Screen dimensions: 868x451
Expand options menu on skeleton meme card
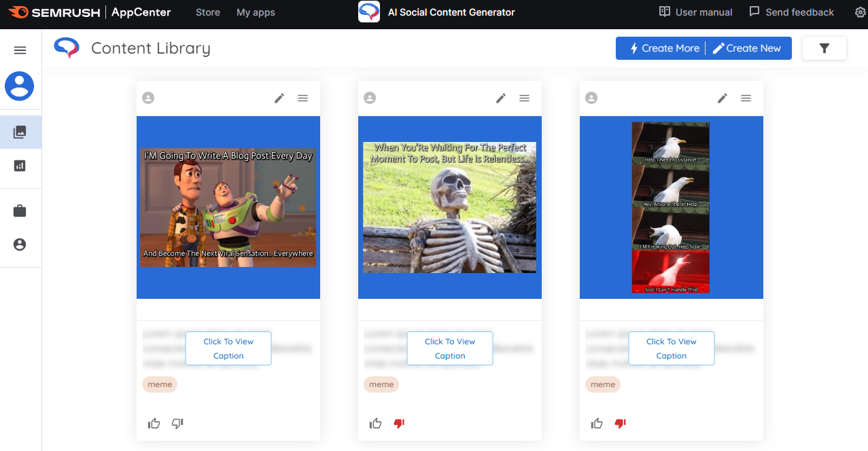524,98
